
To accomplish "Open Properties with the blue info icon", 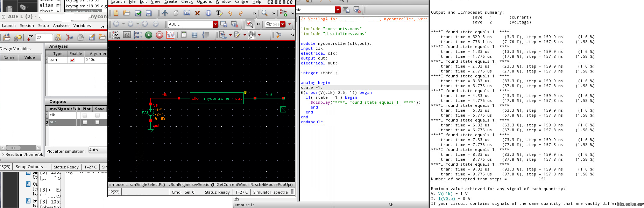I will tap(208, 13).
